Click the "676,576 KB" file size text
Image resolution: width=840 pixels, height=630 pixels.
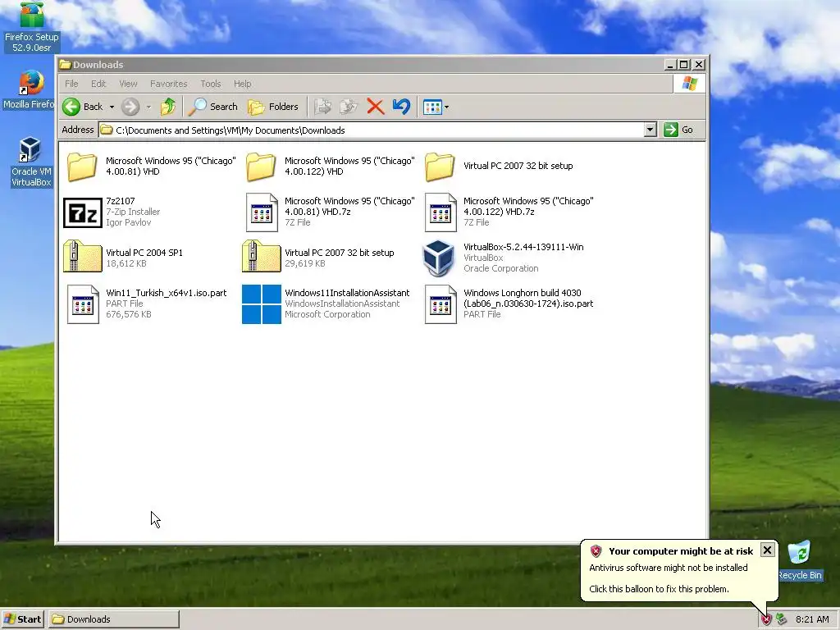(x=129, y=314)
